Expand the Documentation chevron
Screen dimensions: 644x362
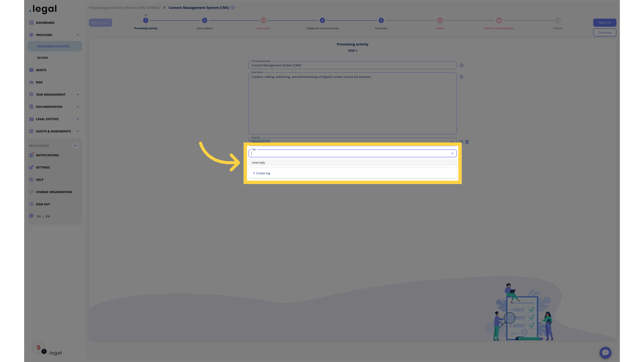(78, 107)
